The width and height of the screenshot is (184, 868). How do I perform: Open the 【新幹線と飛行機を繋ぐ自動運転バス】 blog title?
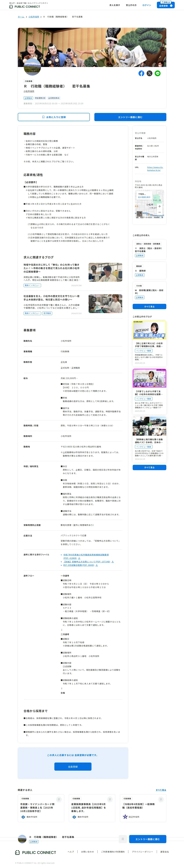click(x=149, y=441)
